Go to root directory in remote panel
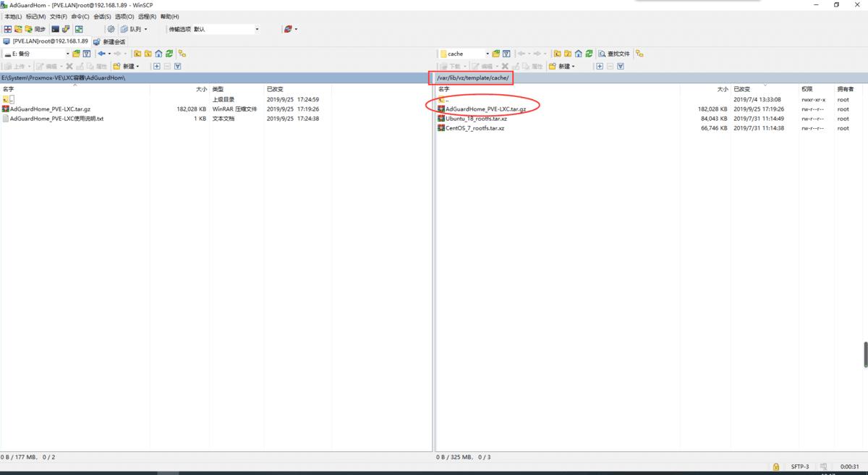This screenshot has height=475, width=868. click(568, 54)
